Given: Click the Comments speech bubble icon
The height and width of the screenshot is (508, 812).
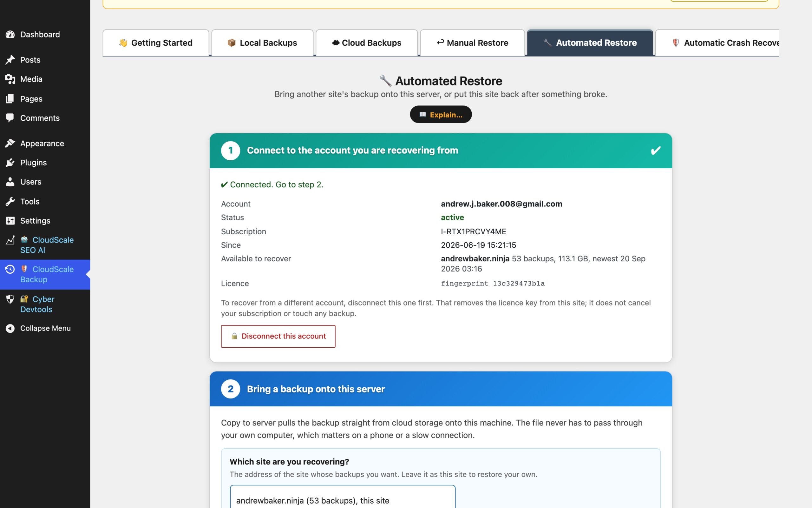Looking at the screenshot, I should (10, 118).
